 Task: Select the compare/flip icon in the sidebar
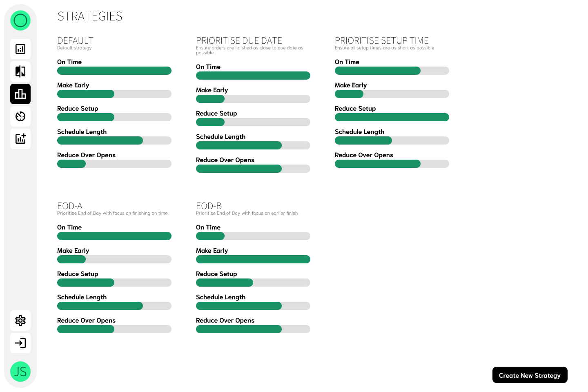click(x=20, y=71)
